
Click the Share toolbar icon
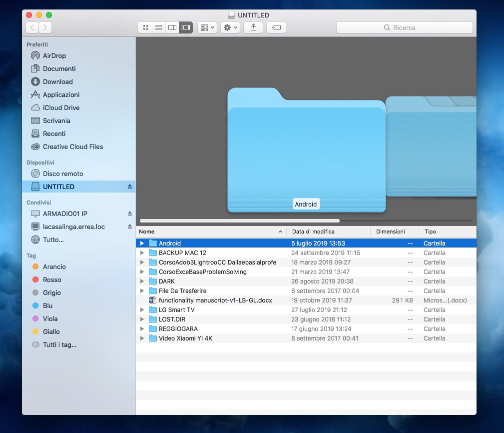[x=253, y=27]
